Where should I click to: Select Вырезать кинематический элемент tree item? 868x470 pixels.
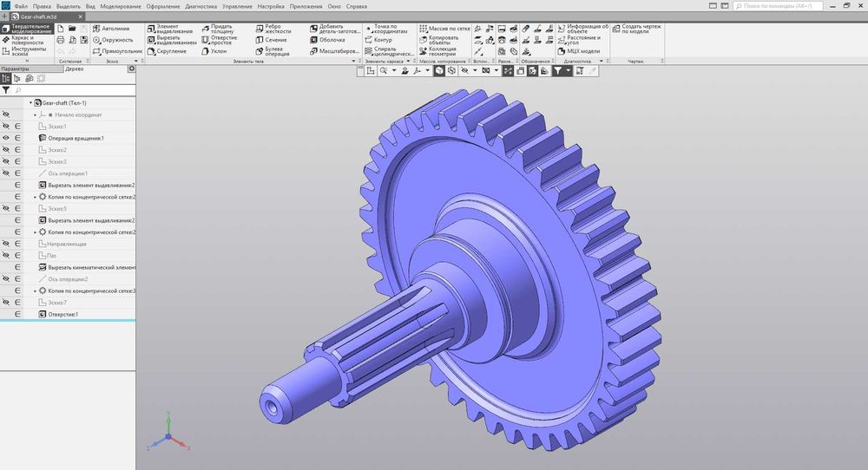click(x=88, y=267)
